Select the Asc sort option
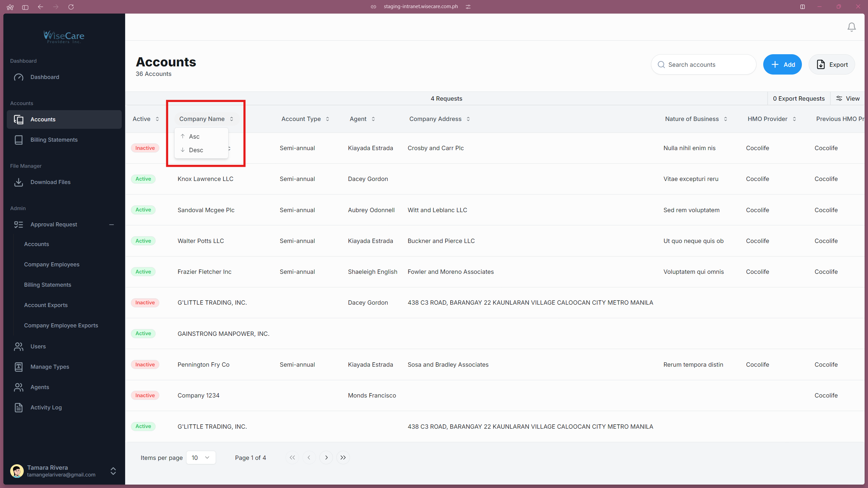This screenshot has width=868, height=488. tap(194, 137)
